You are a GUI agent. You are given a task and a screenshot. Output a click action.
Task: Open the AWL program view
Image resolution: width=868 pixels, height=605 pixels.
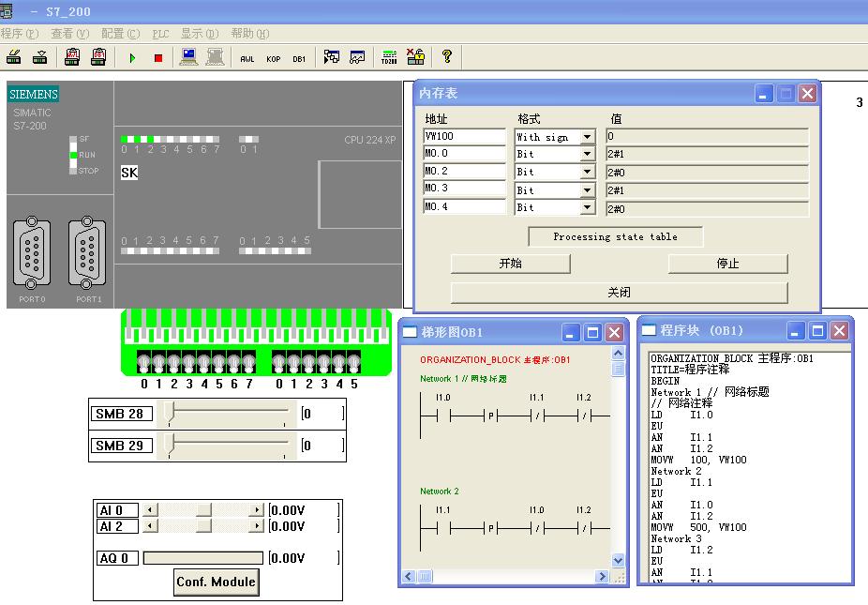[x=247, y=58]
